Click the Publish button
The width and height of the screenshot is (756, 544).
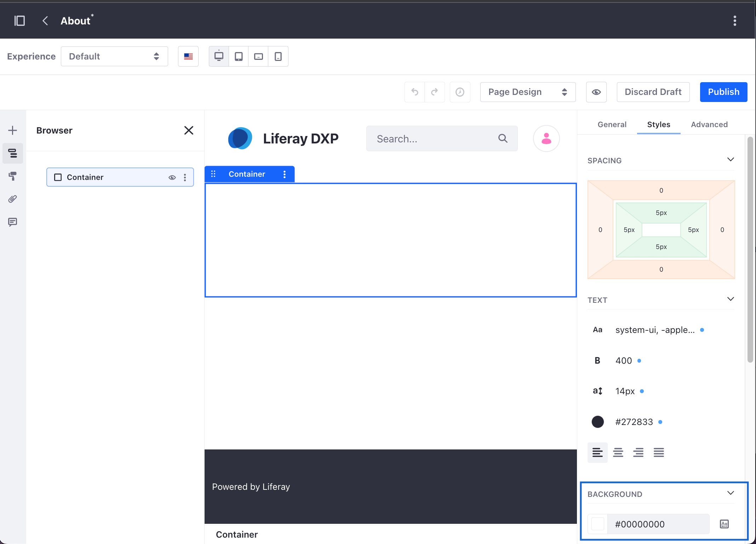tap(724, 91)
